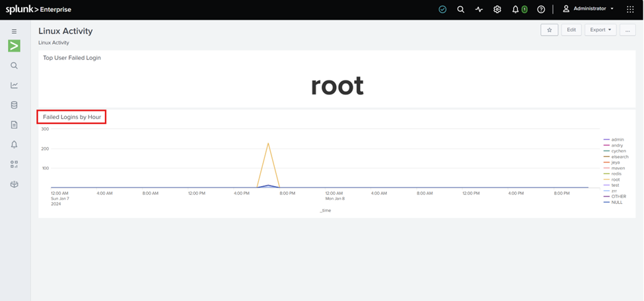Click the green Splunk app icon
This screenshot has height=301, width=644.
click(x=14, y=46)
